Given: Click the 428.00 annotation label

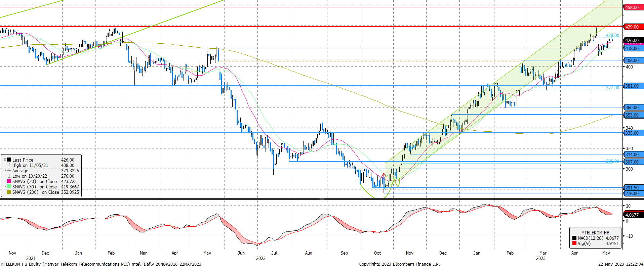Looking at the screenshot, I should coord(612,35).
